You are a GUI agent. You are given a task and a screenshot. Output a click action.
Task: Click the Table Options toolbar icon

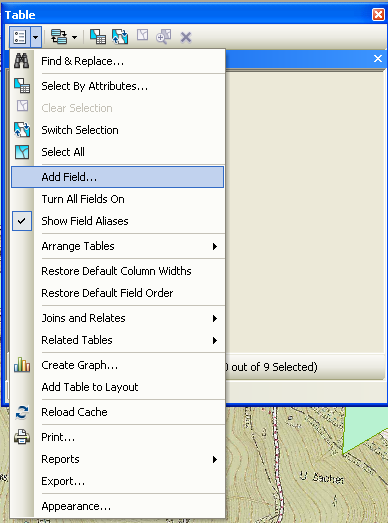pyautogui.click(x=19, y=37)
